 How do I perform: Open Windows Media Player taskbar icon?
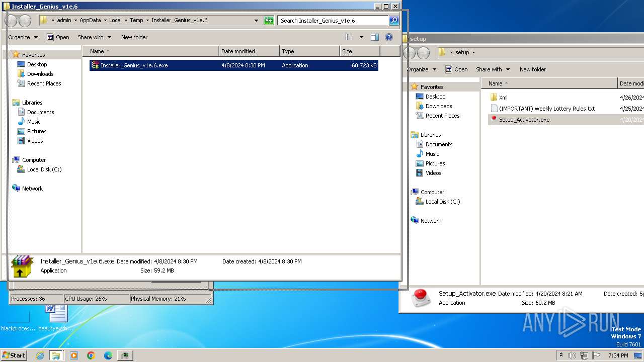[74, 355]
